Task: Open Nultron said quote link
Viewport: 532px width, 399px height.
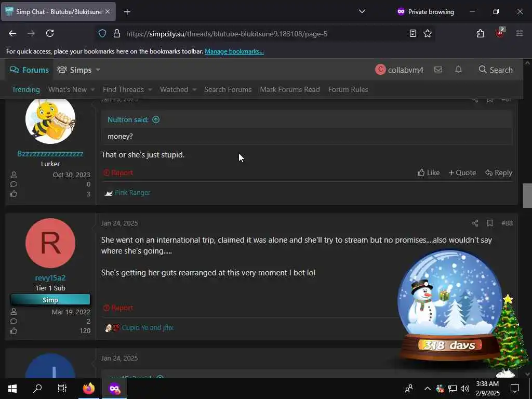Action: click(x=128, y=119)
